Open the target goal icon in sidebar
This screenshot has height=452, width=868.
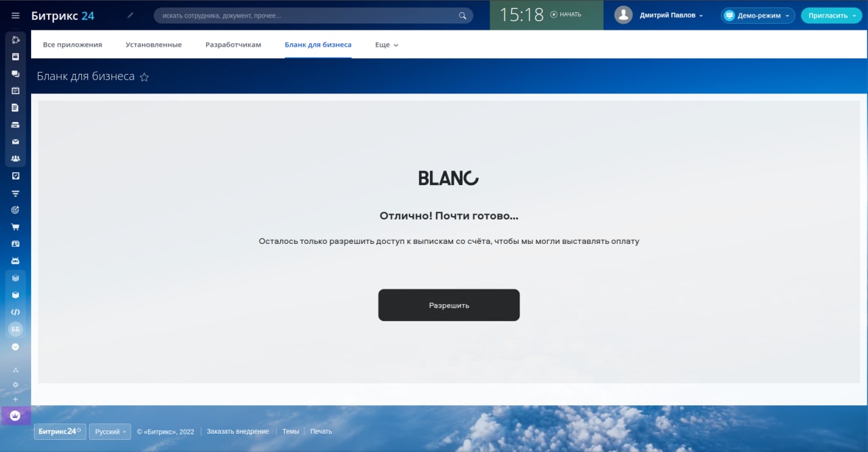point(16,210)
